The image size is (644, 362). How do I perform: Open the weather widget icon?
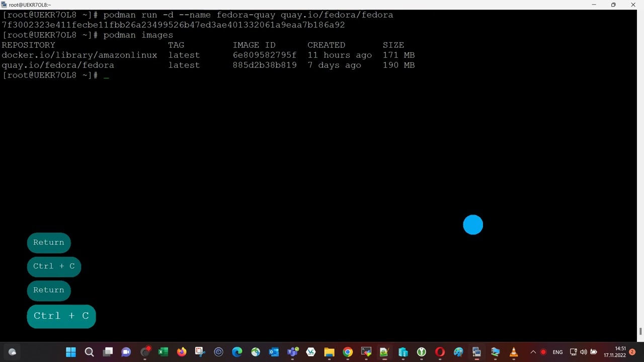(12, 352)
